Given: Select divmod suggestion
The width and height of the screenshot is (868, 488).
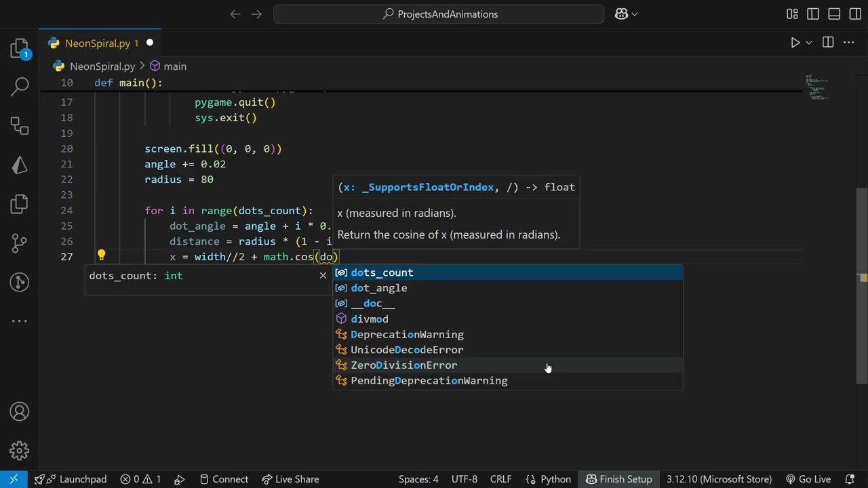Looking at the screenshot, I should 508,319.
